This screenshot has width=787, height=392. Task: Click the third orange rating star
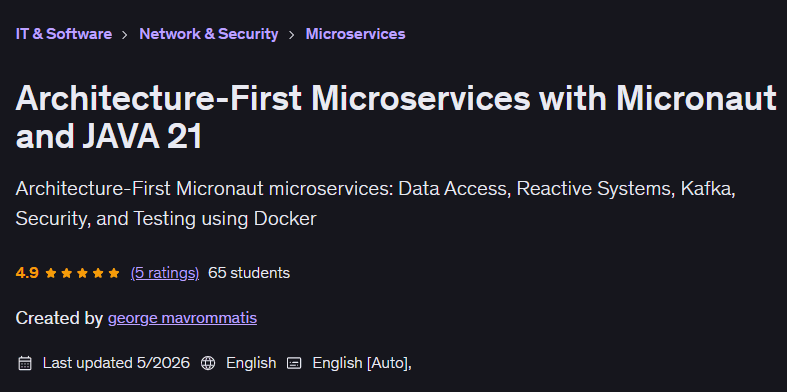82,273
